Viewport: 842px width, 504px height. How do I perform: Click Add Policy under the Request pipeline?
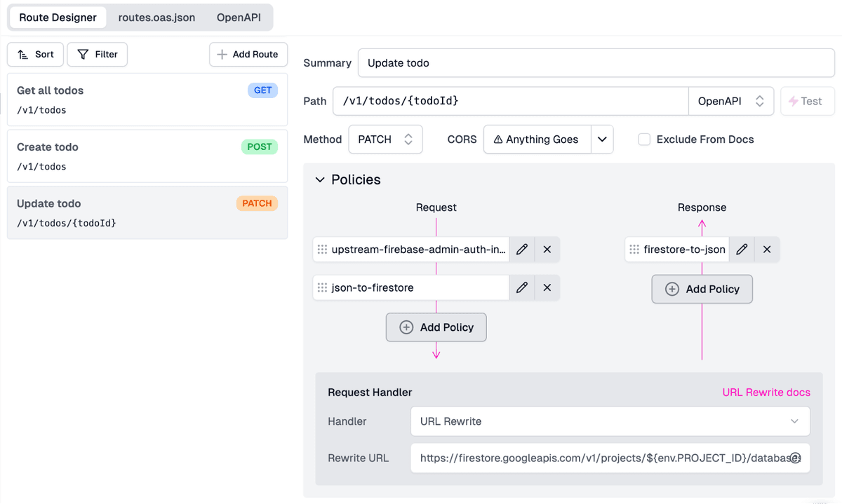tap(436, 327)
